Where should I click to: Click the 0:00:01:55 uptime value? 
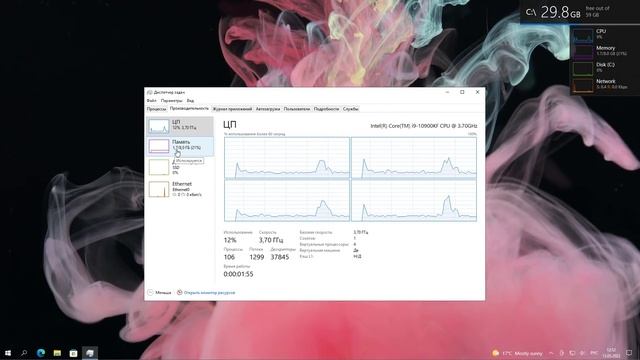point(238,274)
